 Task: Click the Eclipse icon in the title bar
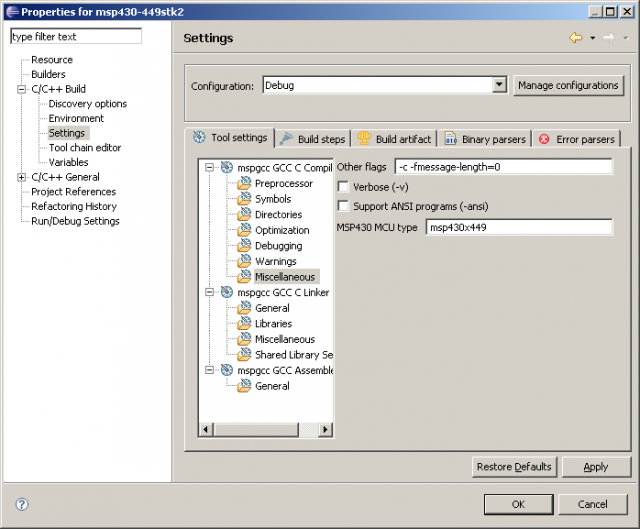12,12
